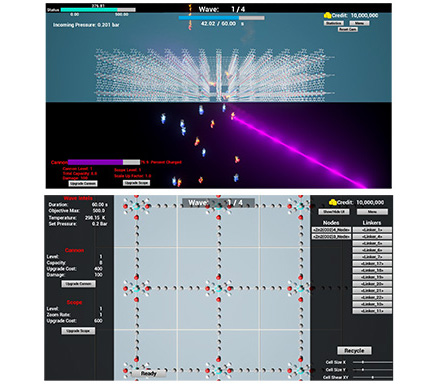Open the Menu button in the game view
The width and height of the screenshot is (432, 389).
(359, 23)
